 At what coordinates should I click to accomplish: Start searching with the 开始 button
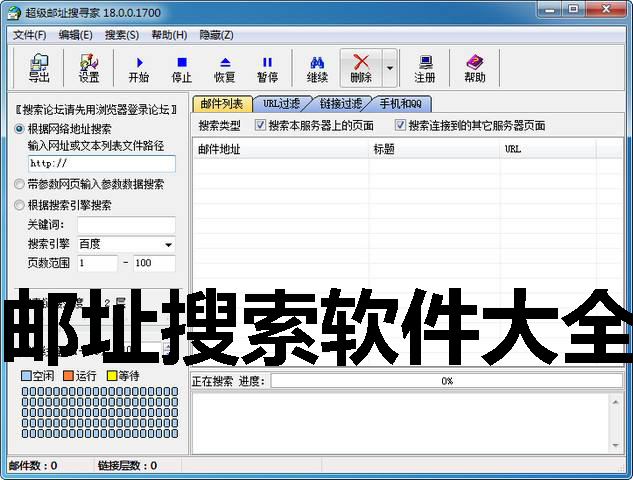(x=139, y=68)
